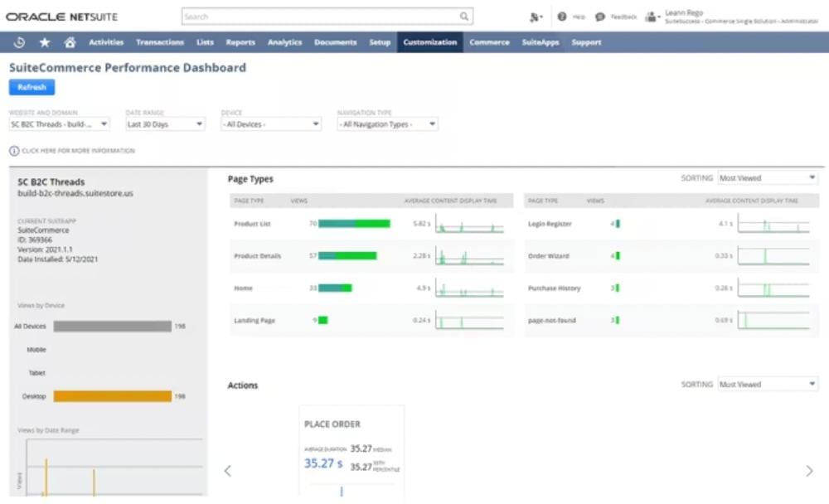Open the Help question mark icon
This screenshot has width=829, height=504.
coord(562,17)
